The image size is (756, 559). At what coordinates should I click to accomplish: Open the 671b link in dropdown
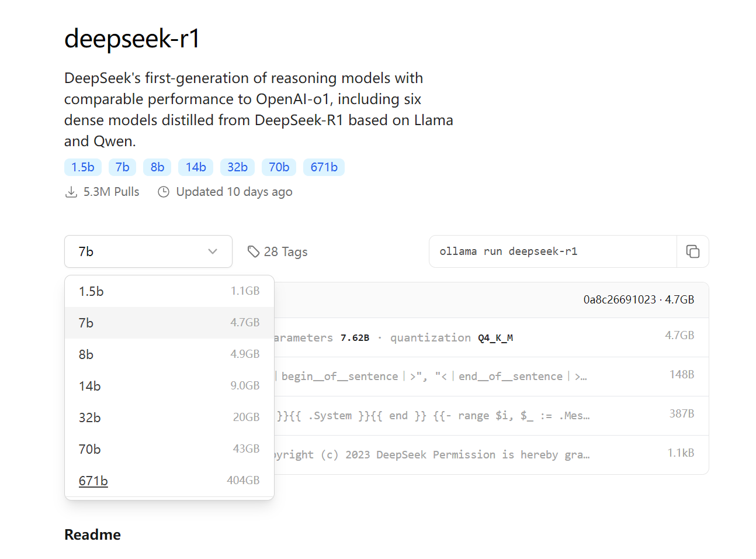point(93,481)
